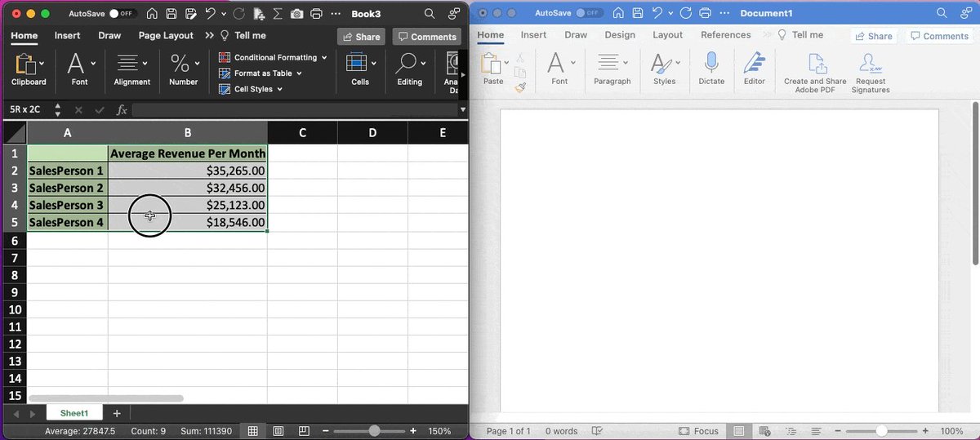Screen dimensions: 980x440
Task: Click Undo arrow in Excel title bar
Action: 211,14
